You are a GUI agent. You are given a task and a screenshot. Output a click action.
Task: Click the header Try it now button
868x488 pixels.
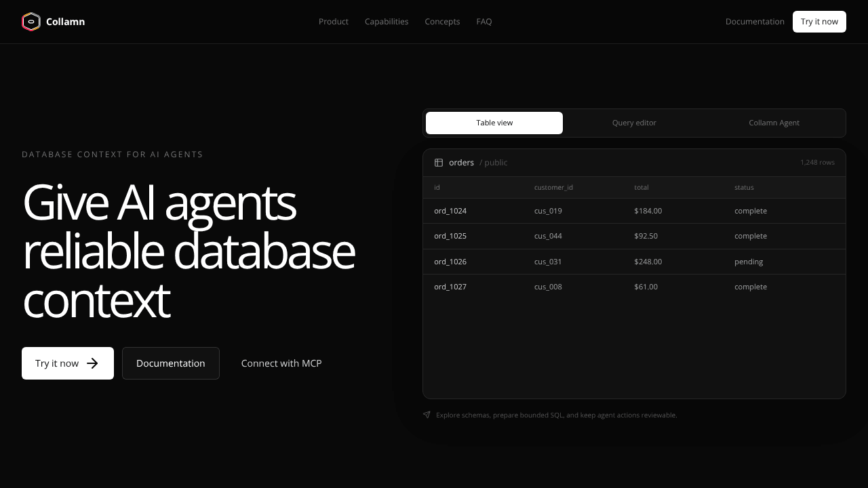point(819,22)
